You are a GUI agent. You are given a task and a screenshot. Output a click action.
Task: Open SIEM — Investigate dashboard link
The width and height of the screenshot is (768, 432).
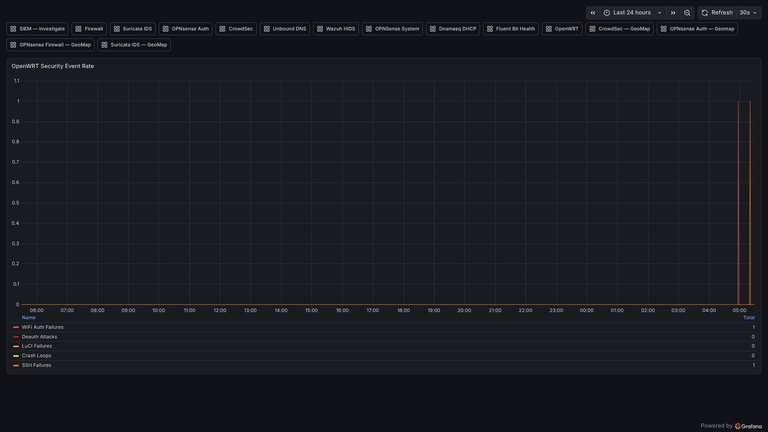(x=37, y=29)
